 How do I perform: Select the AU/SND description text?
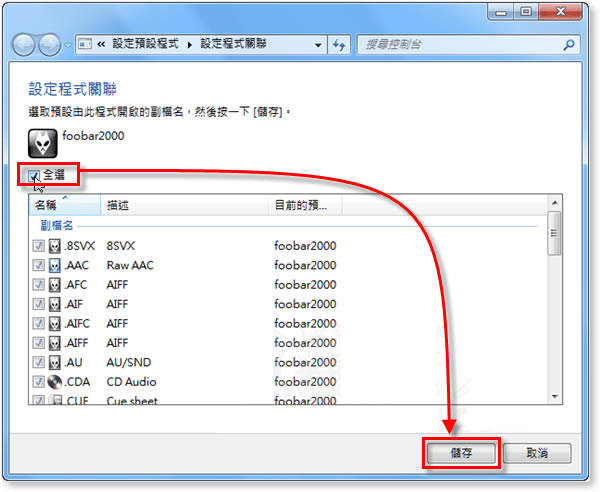coord(129,363)
